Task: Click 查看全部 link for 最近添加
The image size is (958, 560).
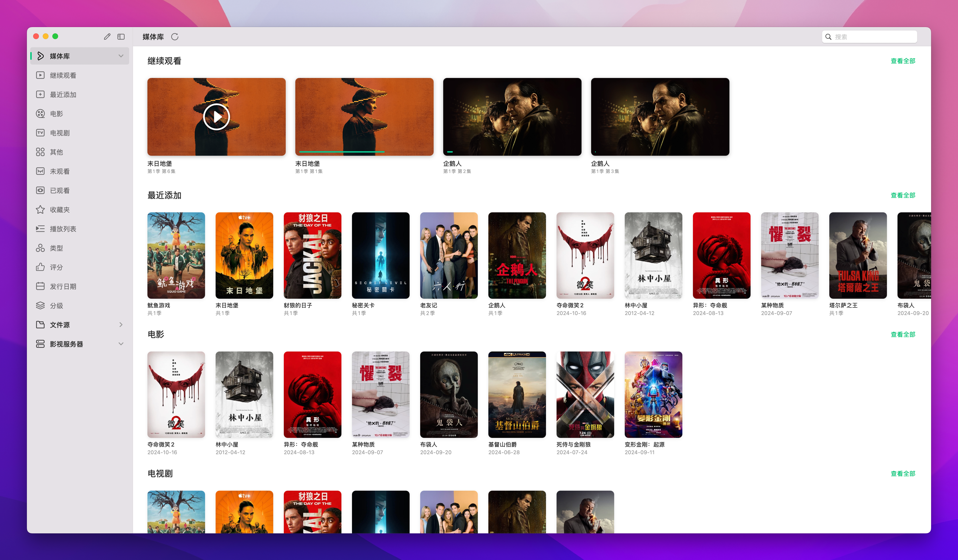Action: coord(903,195)
